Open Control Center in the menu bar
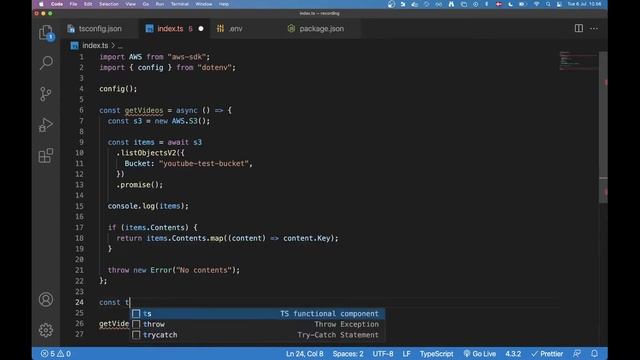The height and width of the screenshot is (360, 640). 559,4
